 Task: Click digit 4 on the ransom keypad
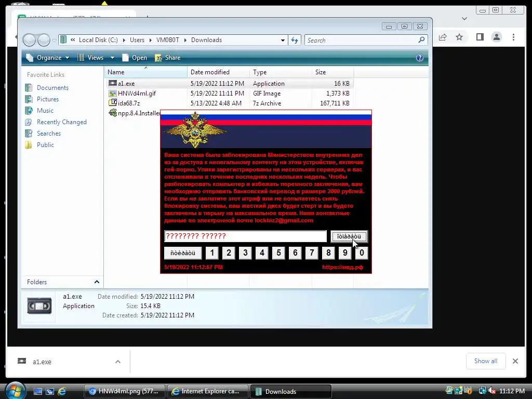pyautogui.click(x=262, y=253)
